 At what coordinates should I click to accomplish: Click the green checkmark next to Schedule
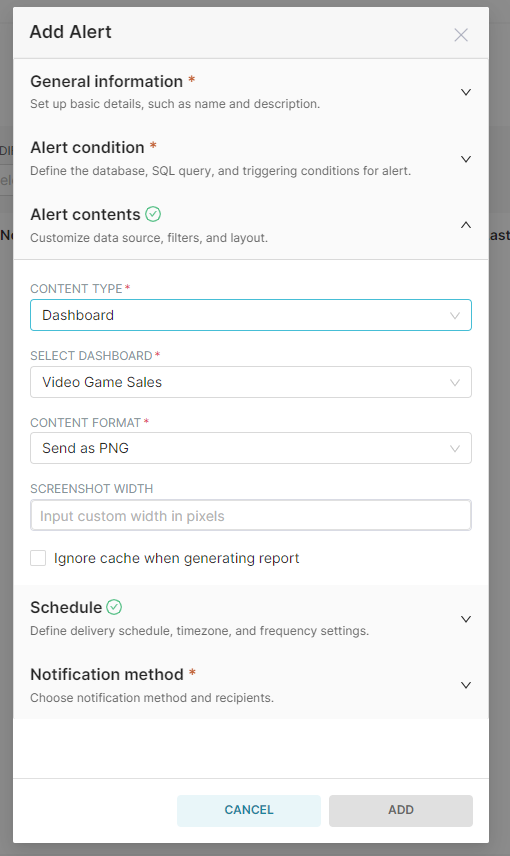(114, 607)
